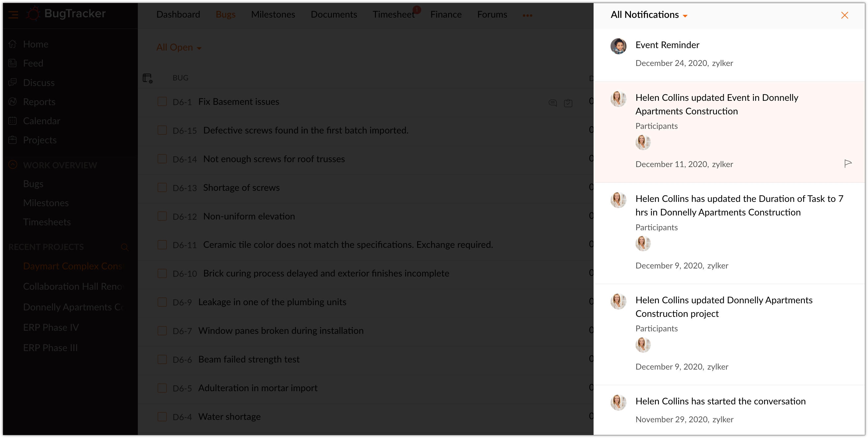Select checkbox for Non-uniform elevation bug

(162, 216)
